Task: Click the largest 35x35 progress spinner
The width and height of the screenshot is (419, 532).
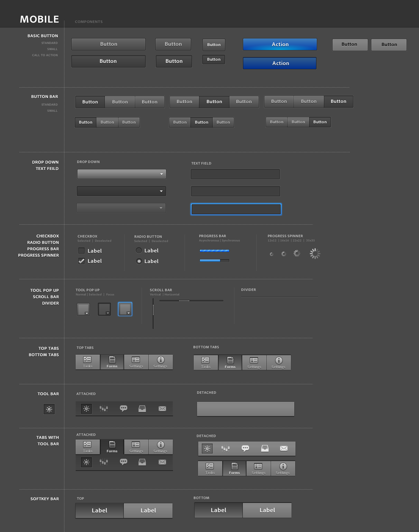Action: point(315,254)
